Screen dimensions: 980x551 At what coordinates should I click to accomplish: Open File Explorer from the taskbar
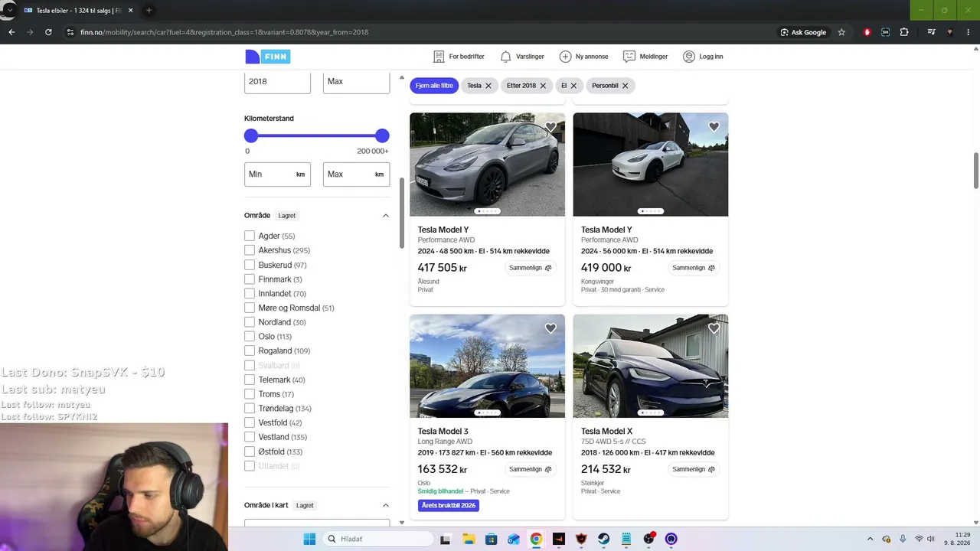pos(469,539)
